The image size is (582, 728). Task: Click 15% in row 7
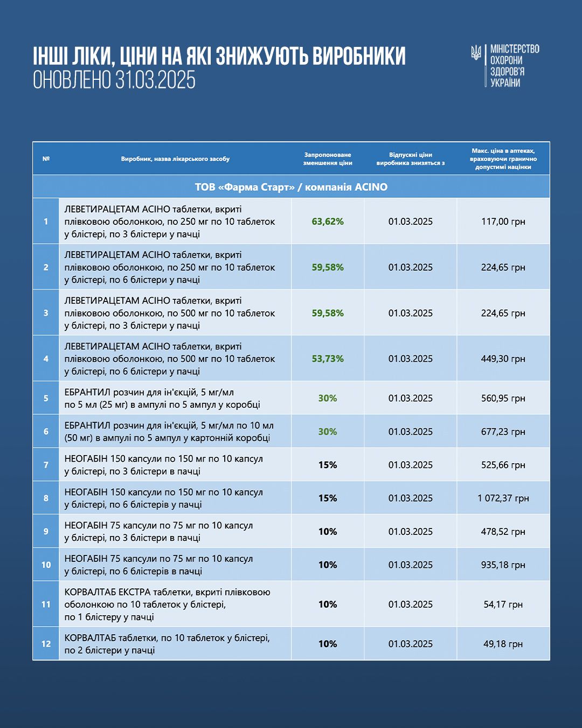click(x=328, y=465)
